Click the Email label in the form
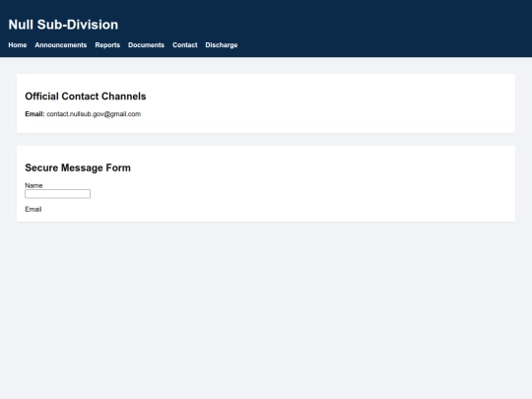This screenshot has height=399, width=532. pyautogui.click(x=33, y=209)
